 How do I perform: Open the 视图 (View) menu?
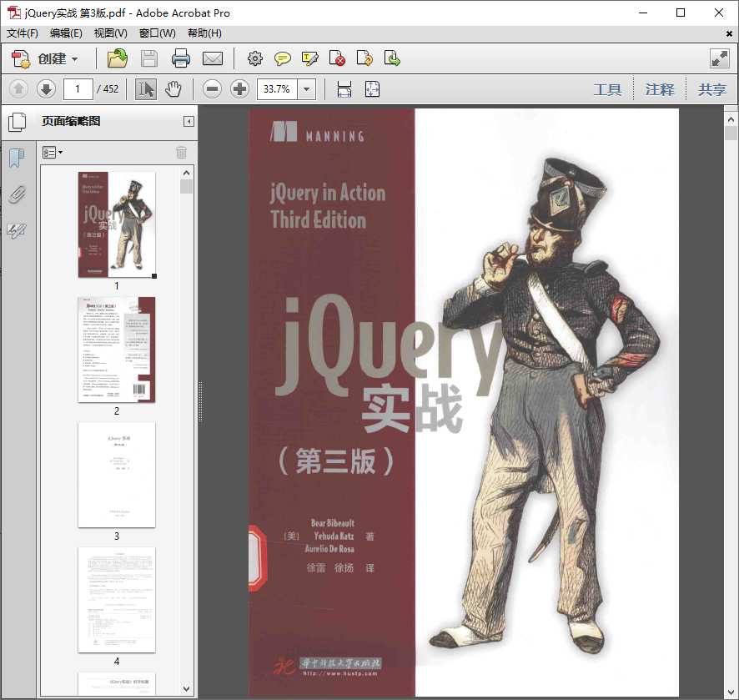pos(113,33)
